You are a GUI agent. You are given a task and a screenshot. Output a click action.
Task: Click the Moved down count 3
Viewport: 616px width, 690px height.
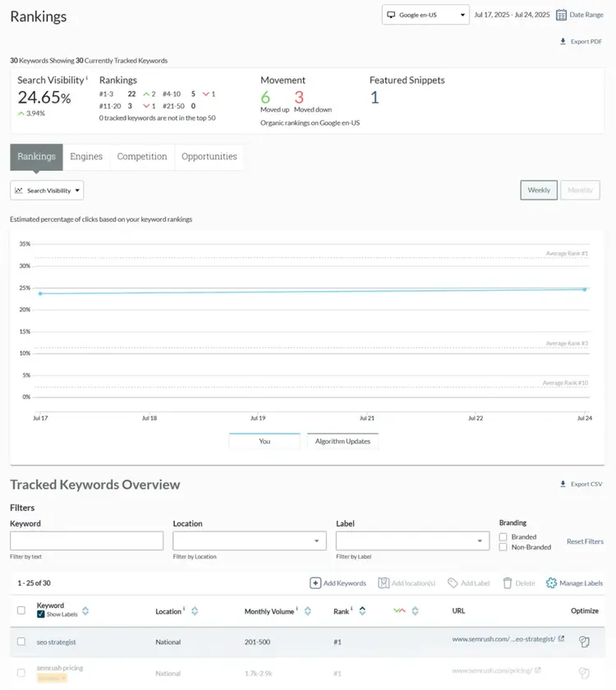299,97
